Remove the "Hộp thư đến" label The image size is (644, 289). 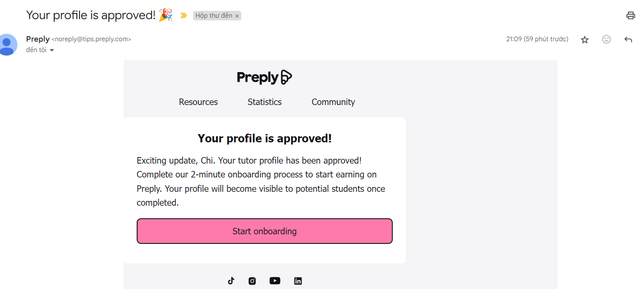click(x=237, y=16)
